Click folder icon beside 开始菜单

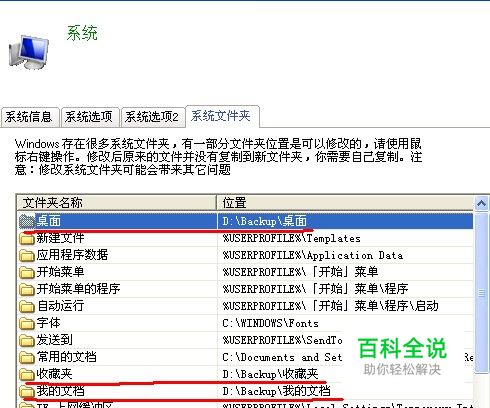pos(27,272)
